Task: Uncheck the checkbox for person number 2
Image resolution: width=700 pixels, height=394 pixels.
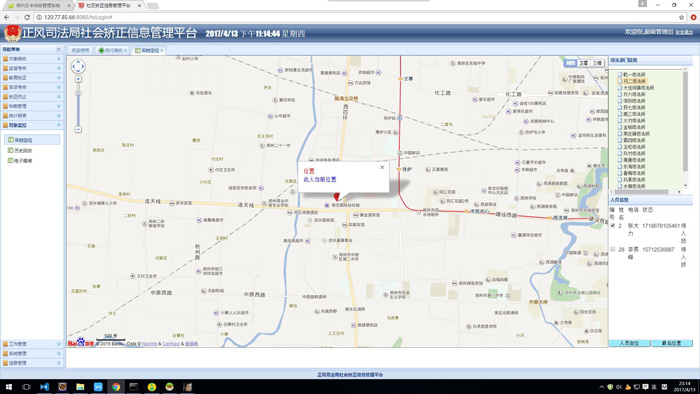Action: [612, 226]
